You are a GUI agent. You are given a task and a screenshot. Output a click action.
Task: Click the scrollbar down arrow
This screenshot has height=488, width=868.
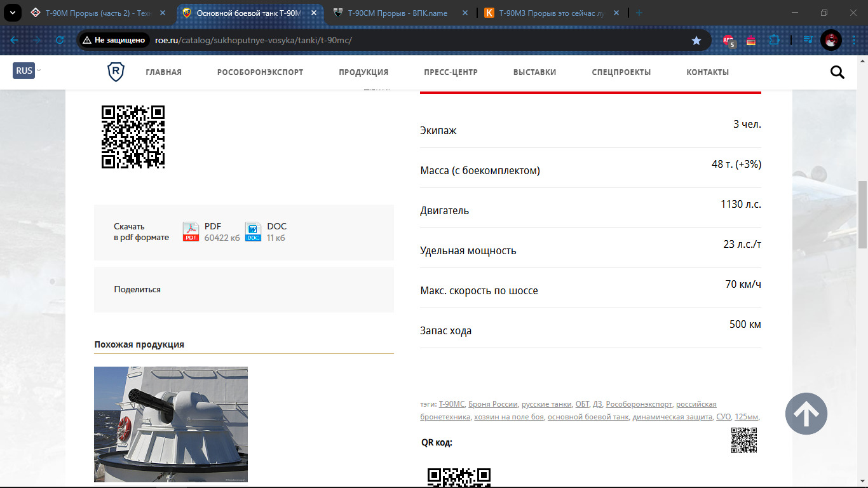862,482
